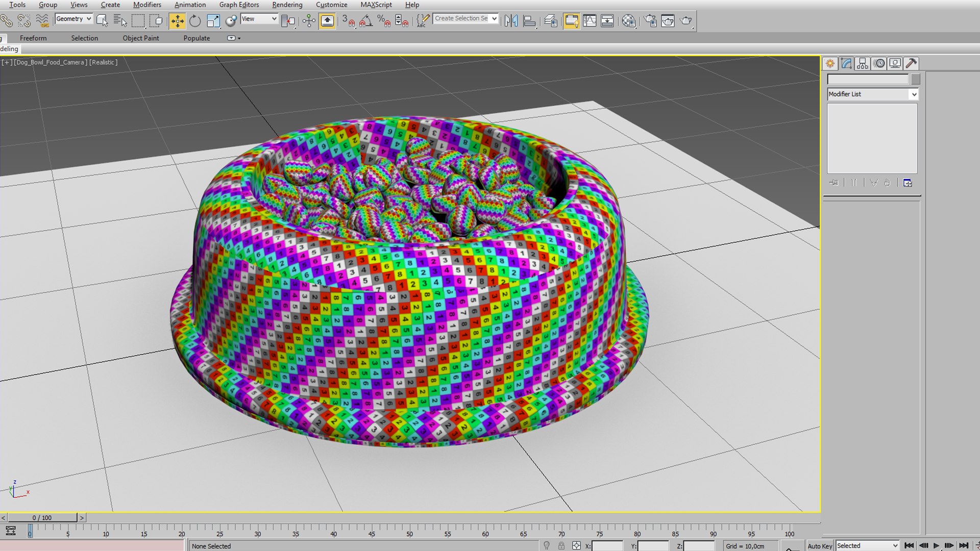Viewport: 980px width, 551px height.
Task: Choose the Rectangular Selection Region icon
Action: (x=138, y=21)
